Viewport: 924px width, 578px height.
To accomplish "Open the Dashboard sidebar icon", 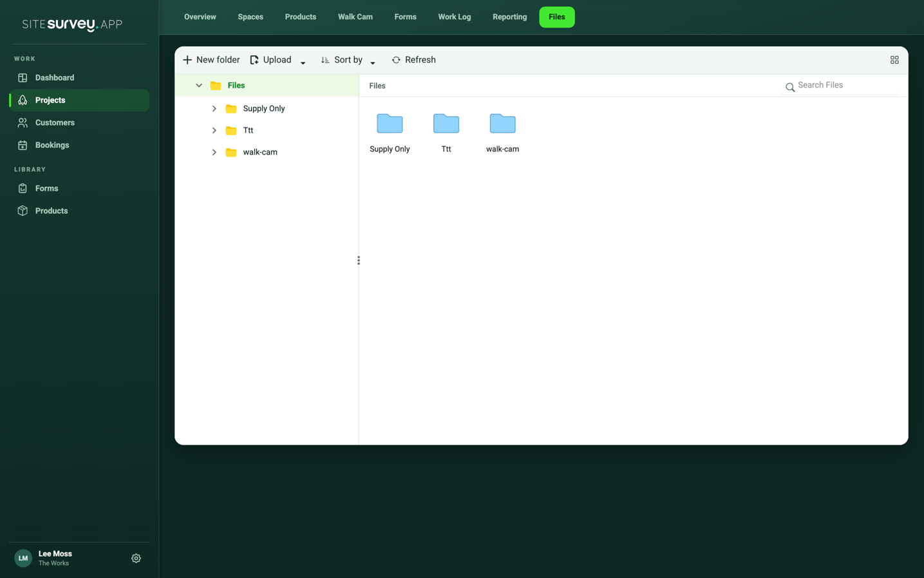I will point(23,78).
